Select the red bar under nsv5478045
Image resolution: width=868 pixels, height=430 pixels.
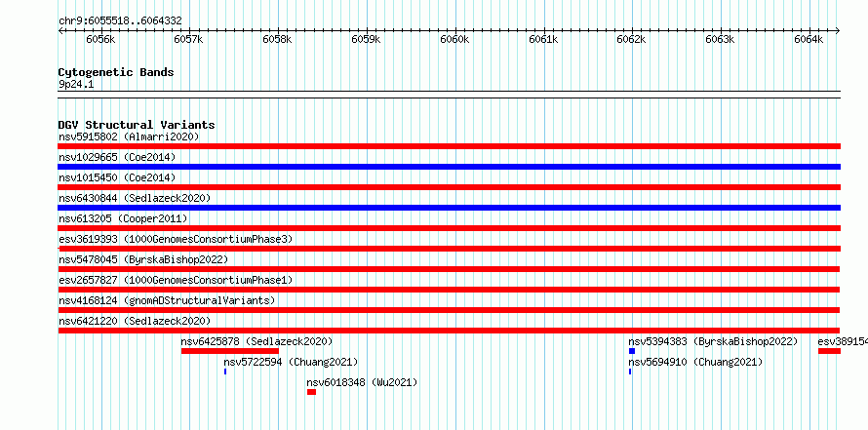pyautogui.click(x=449, y=269)
